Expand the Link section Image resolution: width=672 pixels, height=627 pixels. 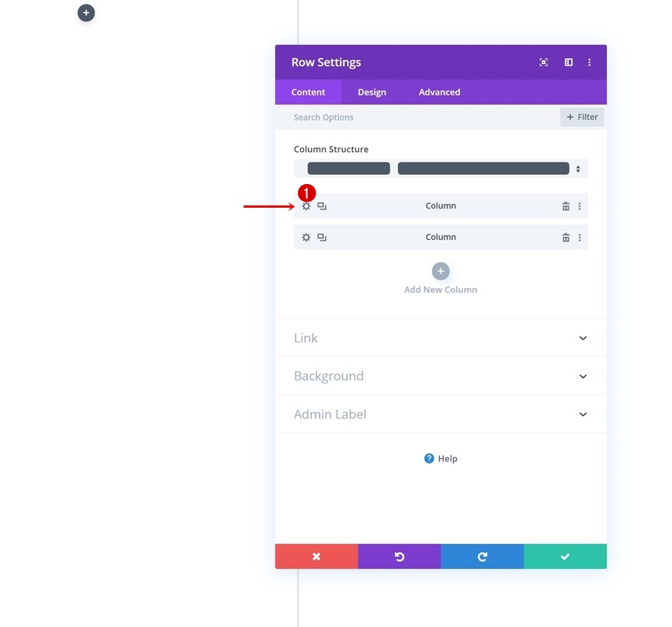441,338
